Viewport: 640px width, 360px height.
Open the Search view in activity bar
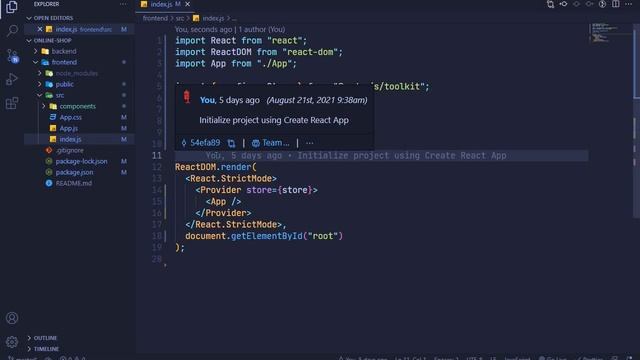(12, 31)
